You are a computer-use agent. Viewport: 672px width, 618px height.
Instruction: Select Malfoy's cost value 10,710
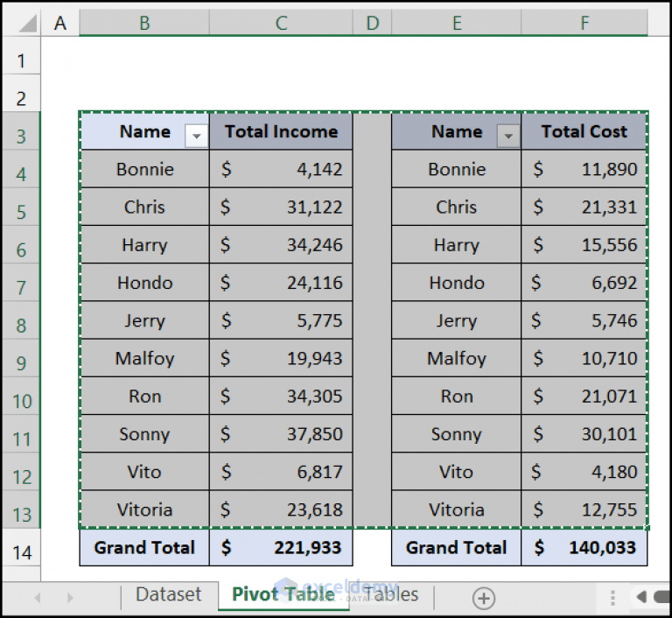[584, 358]
